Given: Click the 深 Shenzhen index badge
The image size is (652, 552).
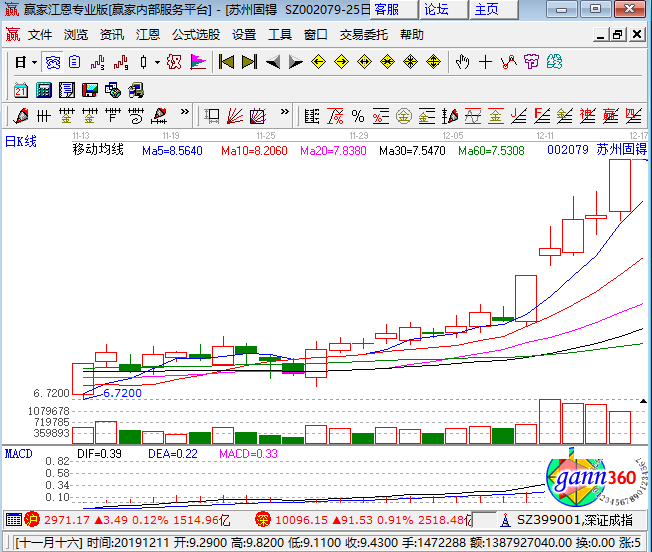Looking at the screenshot, I should (x=263, y=520).
